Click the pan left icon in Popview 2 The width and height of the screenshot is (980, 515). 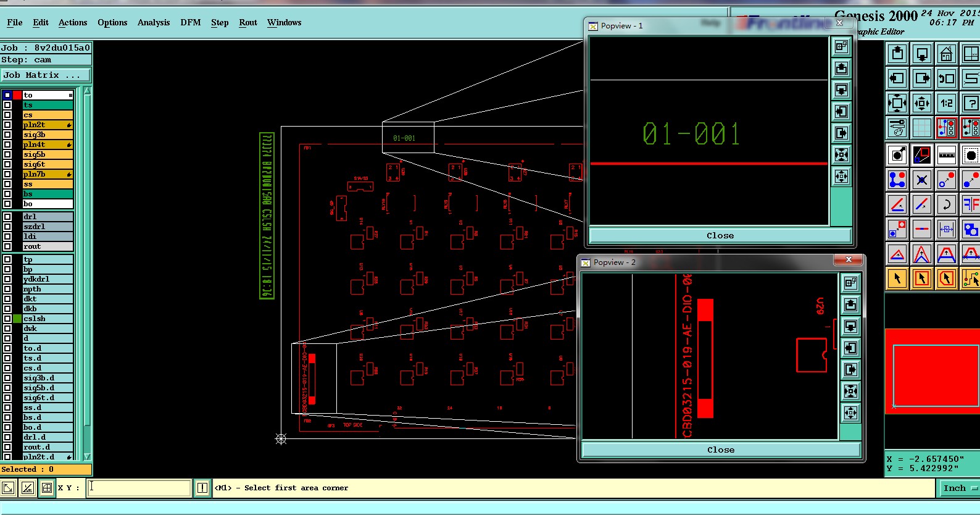(850, 348)
